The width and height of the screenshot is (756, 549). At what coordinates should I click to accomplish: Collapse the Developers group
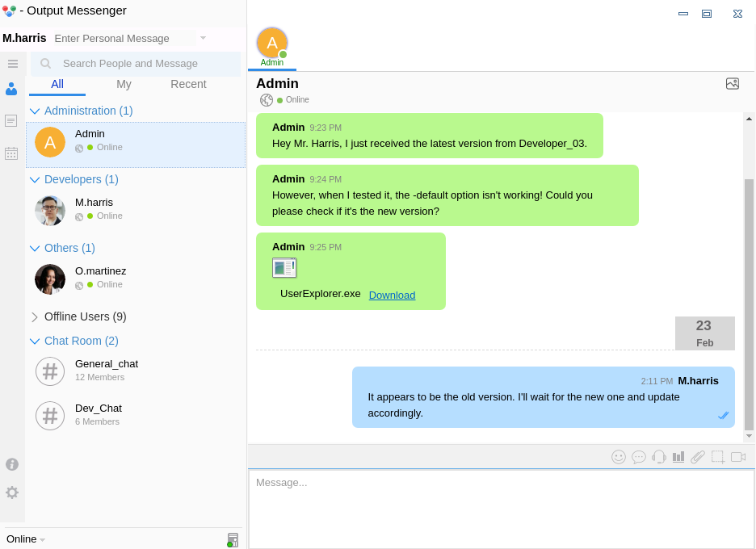[x=35, y=180]
